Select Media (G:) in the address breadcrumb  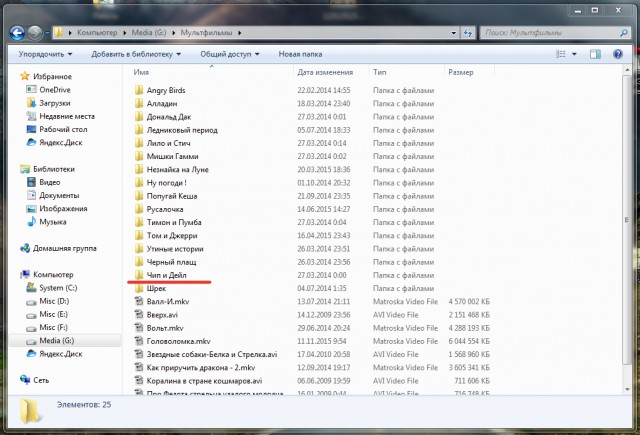pyautogui.click(x=149, y=33)
